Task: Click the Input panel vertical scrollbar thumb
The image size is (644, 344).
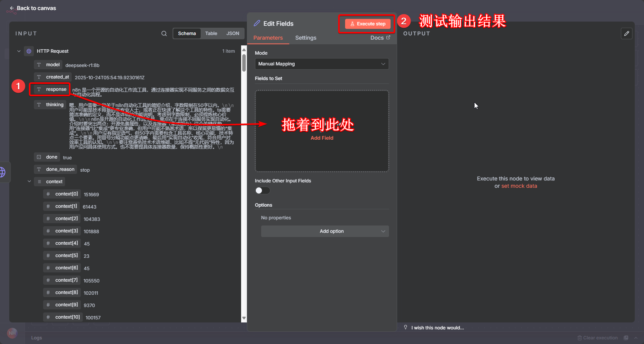Action: (x=244, y=62)
